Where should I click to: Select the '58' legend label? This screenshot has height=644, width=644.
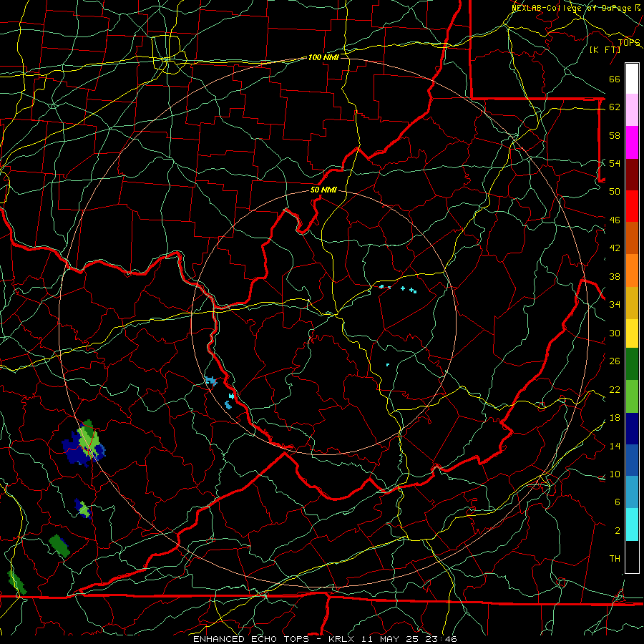click(615, 135)
